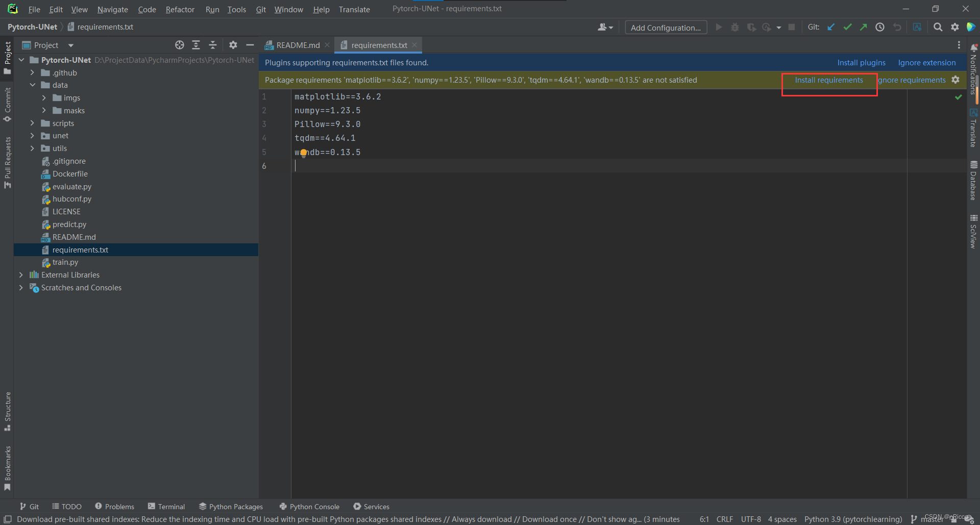This screenshot has width=980, height=525.
Task: Click the yellow intention bulb in editor
Action: [304, 153]
